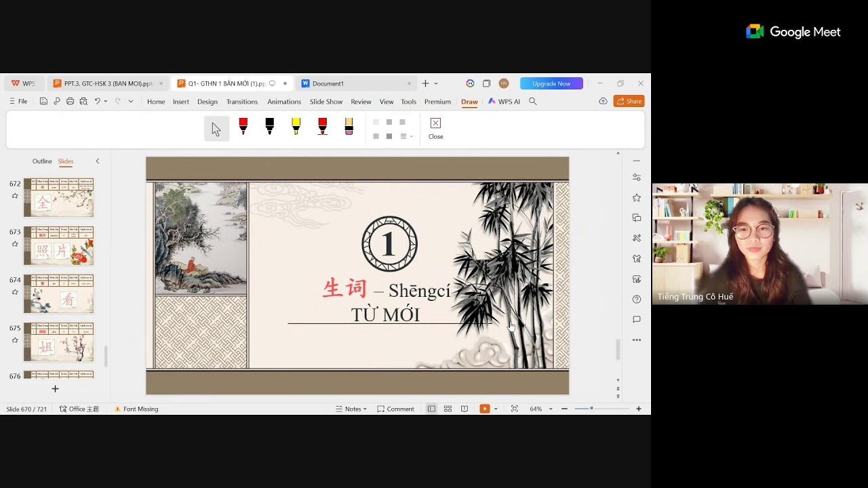
Task: Select slide 672 thumbnail
Action: pyautogui.click(x=59, y=197)
